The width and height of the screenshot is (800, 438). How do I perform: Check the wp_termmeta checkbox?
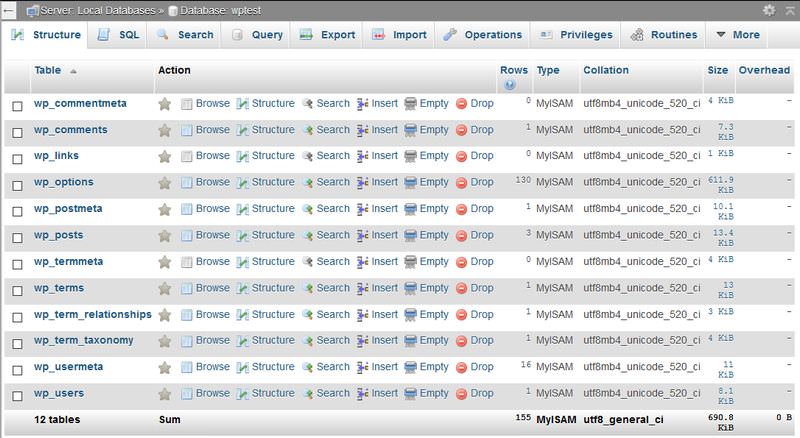[17, 264]
